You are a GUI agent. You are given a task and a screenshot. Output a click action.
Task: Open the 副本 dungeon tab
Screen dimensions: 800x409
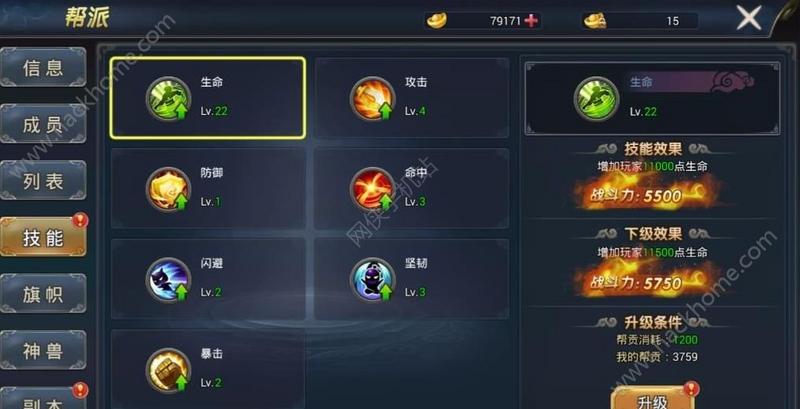coord(43,399)
